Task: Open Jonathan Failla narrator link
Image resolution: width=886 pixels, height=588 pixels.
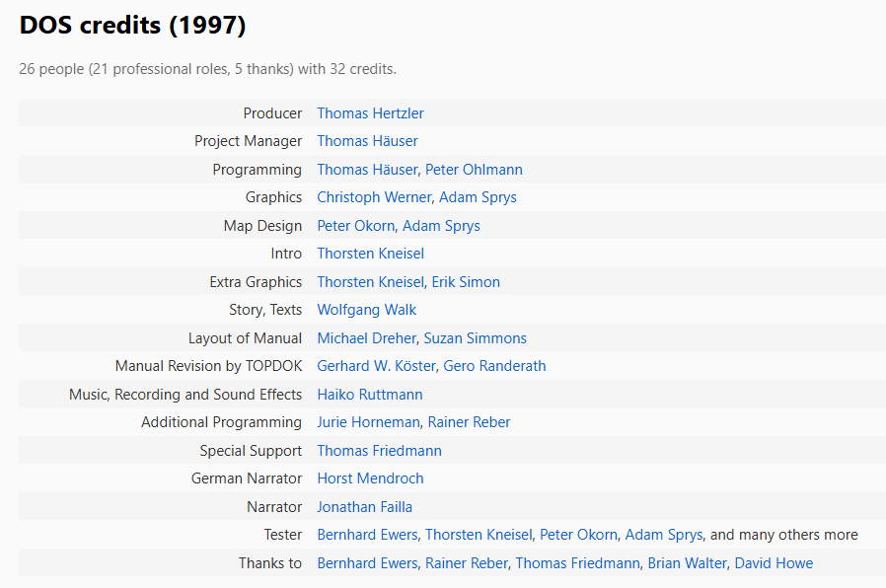Action: (364, 507)
